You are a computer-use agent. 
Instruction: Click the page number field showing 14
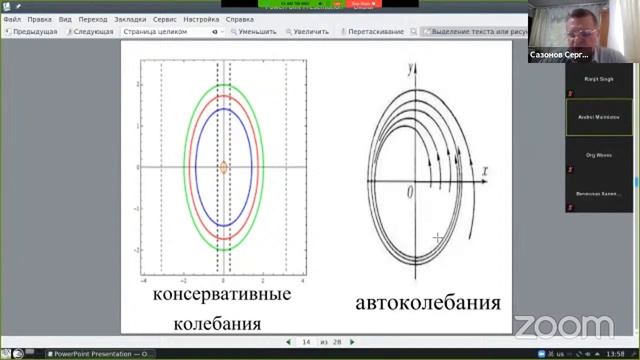coord(306,342)
